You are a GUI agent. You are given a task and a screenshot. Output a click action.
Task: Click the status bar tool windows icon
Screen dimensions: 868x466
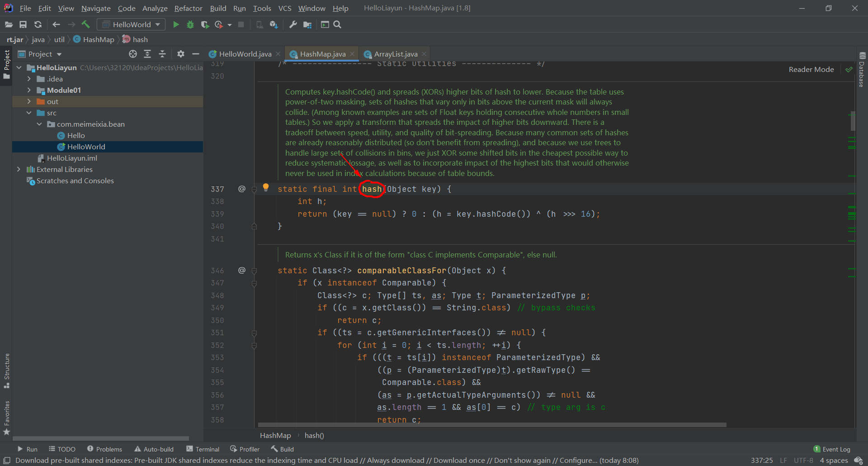pyautogui.click(x=7, y=460)
